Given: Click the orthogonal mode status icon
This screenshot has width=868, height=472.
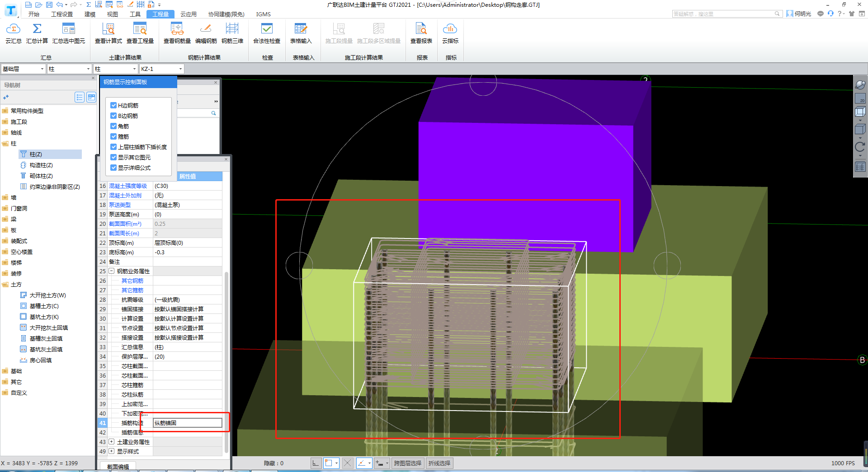Looking at the screenshot, I should coord(316,463).
